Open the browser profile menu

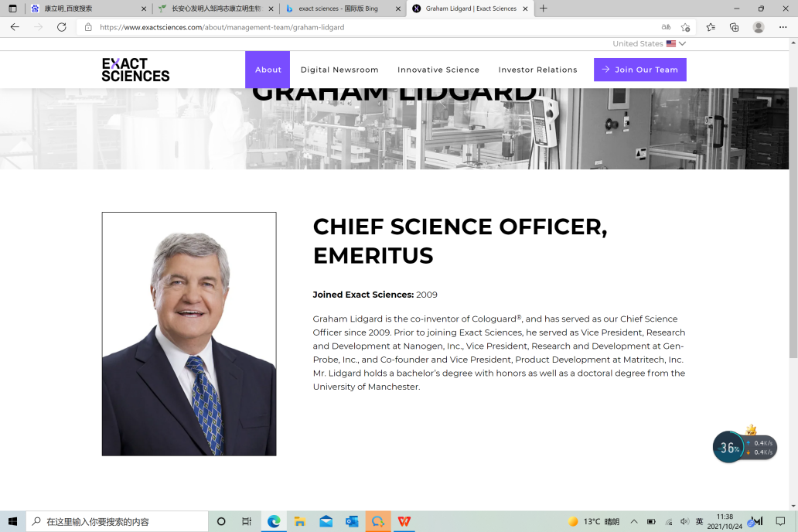pos(759,27)
